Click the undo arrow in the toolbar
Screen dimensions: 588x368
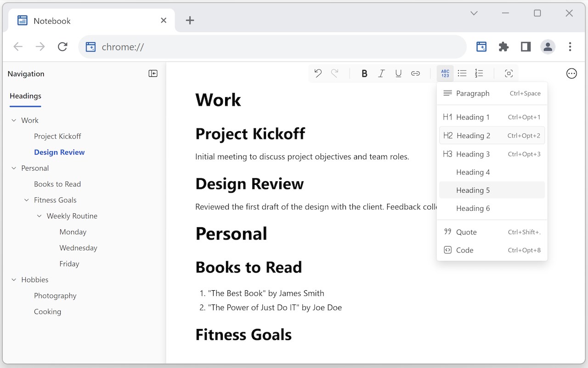tap(318, 73)
